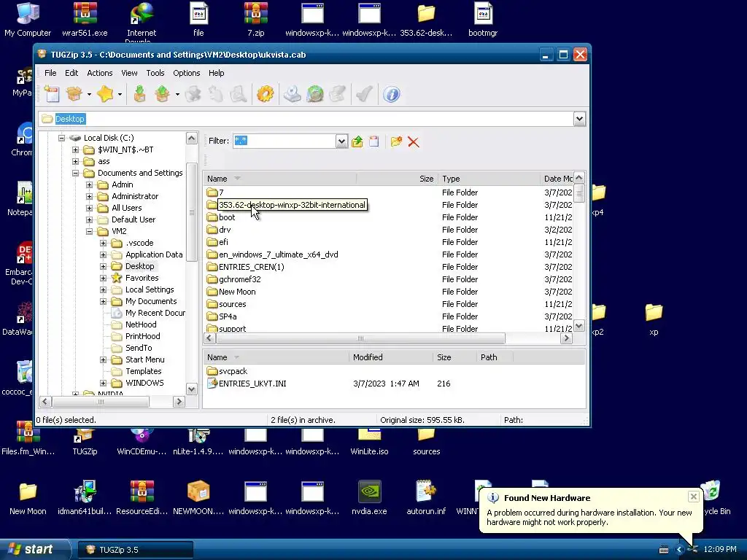Screen dimensions: 747x560
Task: Click the new folder icon near Filter
Action: (x=396, y=141)
